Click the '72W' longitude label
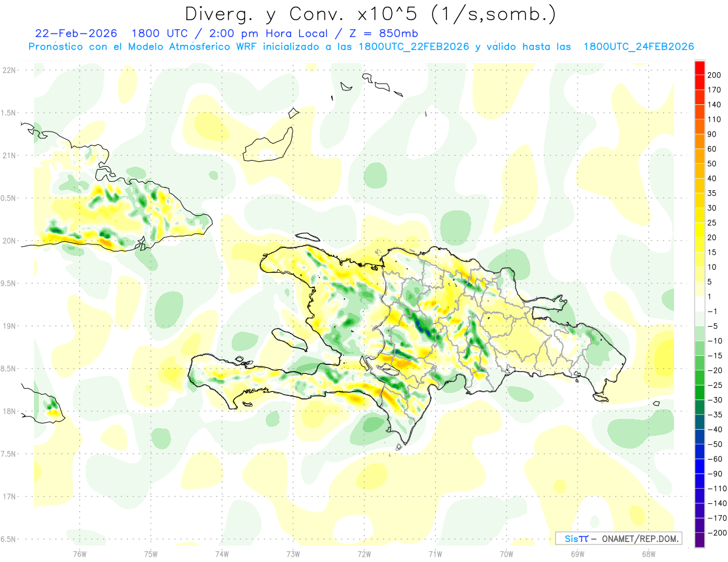The width and height of the screenshot is (728, 562). pyautogui.click(x=364, y=554)
